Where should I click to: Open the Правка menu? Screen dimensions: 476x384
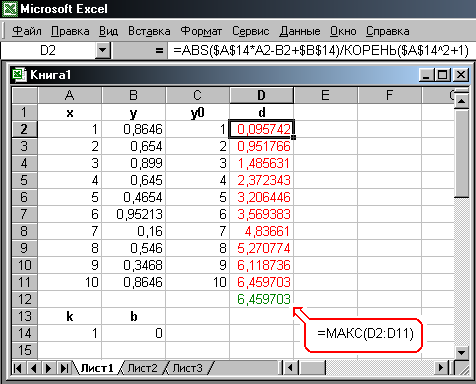(x=70, y=31)
